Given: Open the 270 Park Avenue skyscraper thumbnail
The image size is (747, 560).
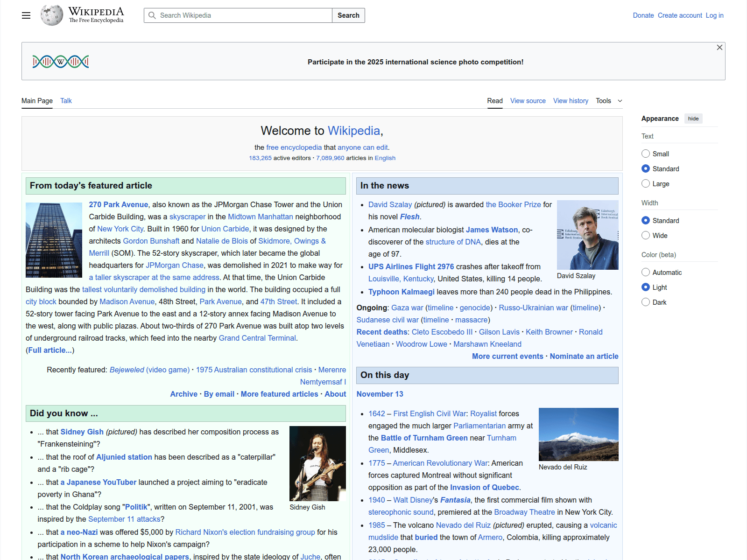Looking at the screenshot, I should point(54,240).
